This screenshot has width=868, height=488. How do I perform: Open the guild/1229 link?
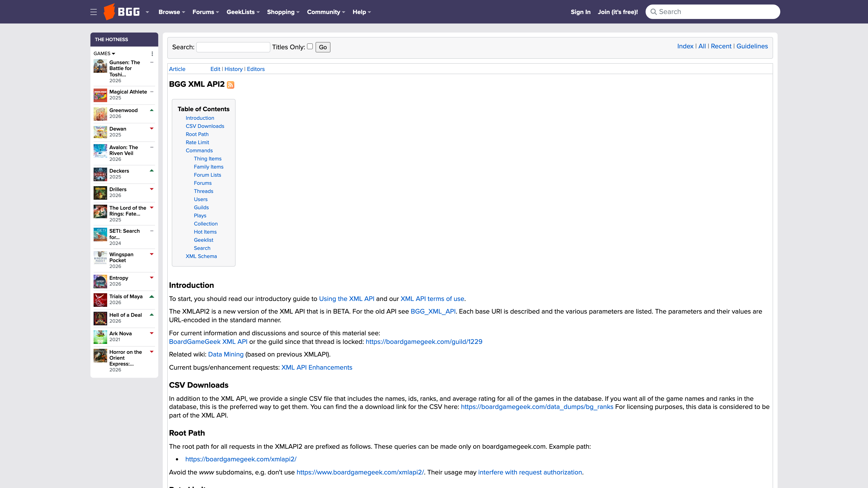424,342
